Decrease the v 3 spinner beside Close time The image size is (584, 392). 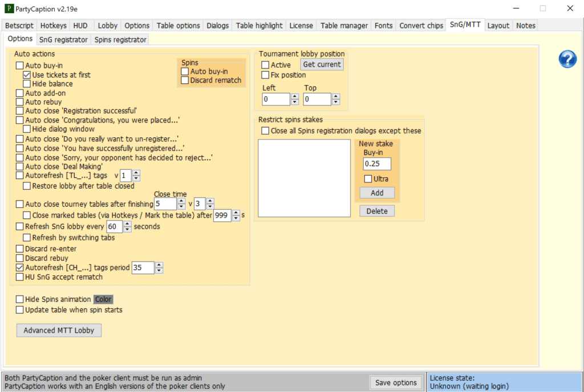pyautogui.click(x=210, y=207)
